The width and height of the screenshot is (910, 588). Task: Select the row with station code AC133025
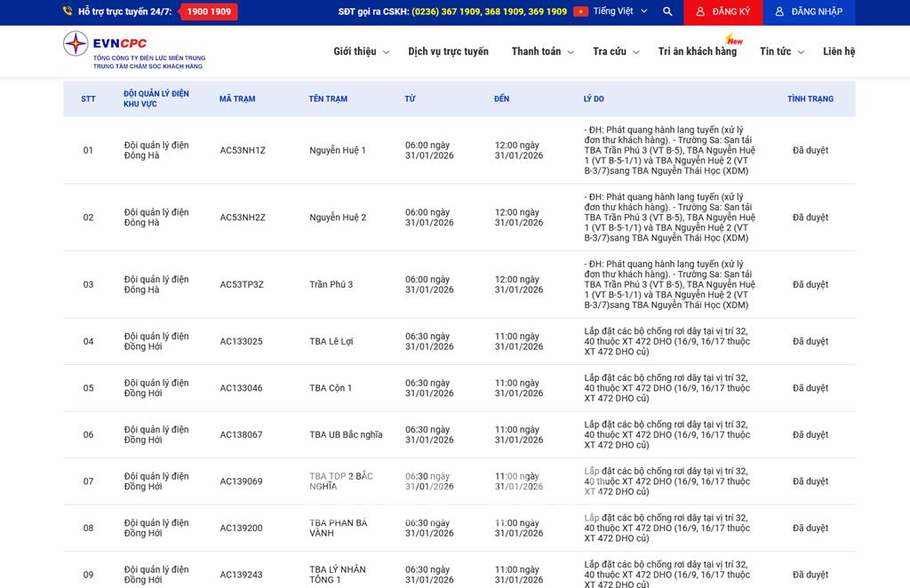[x=242, y=341]
